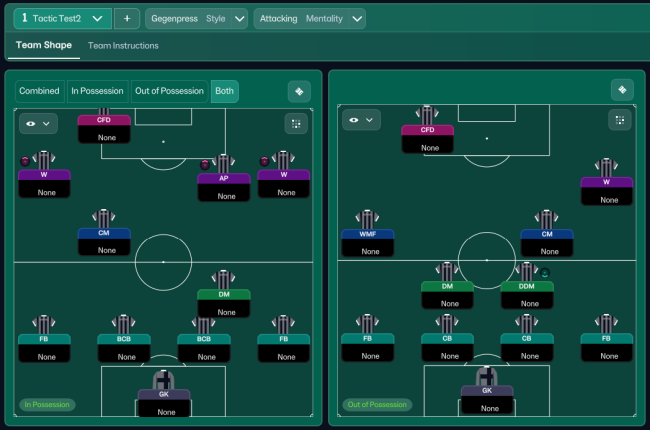Click the green icon beside the DDM player
The image size is (650, 430).
click(x=546, y=272)
